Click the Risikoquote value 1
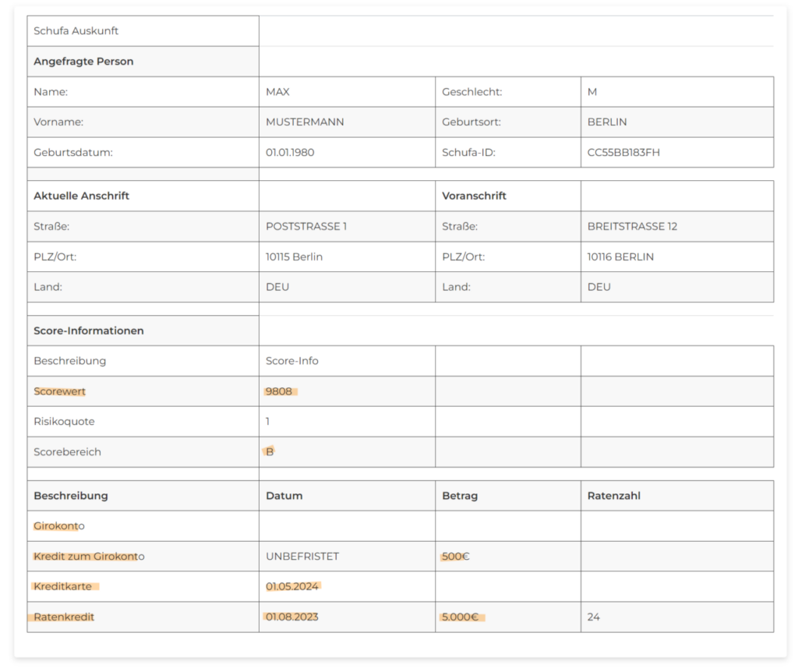This screenshot has height=672, width=798. (268, 422)
